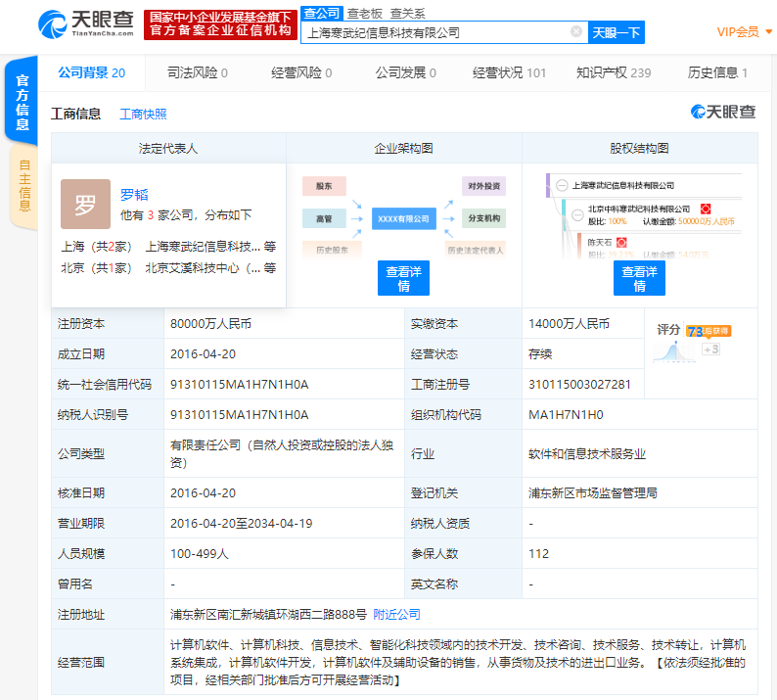
Task: Click the red icon beside 北京中科寒武纪科技有限公司
Action: [x=706, y=210]
